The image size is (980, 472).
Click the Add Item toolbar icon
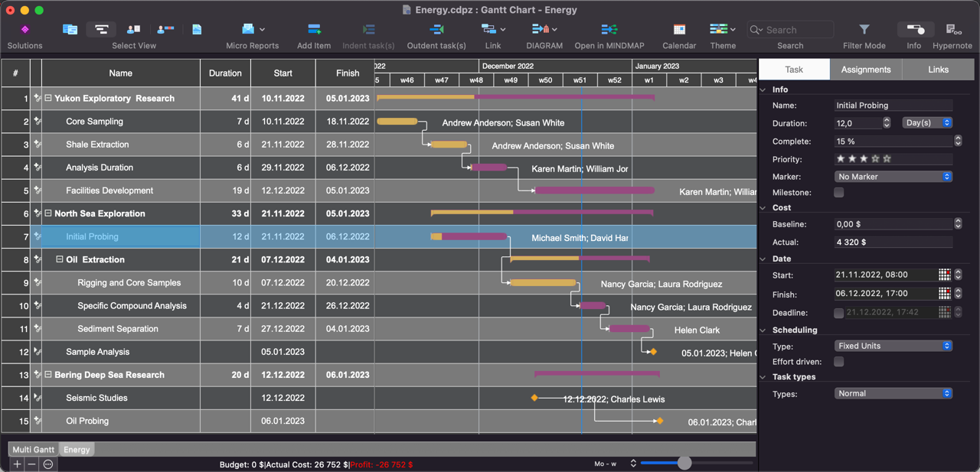pyautogui.click(x=314, y=30)
